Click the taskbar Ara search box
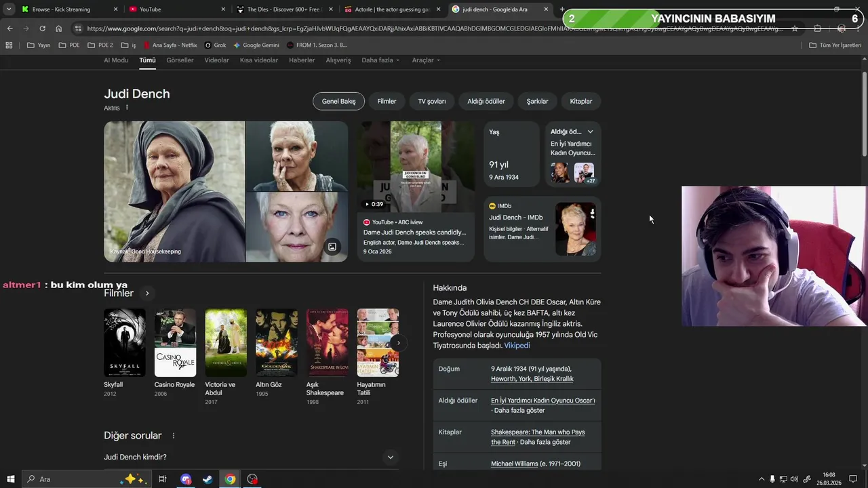Image resolution: width=868 pixels, height=488 pixels. coord(86,479)
